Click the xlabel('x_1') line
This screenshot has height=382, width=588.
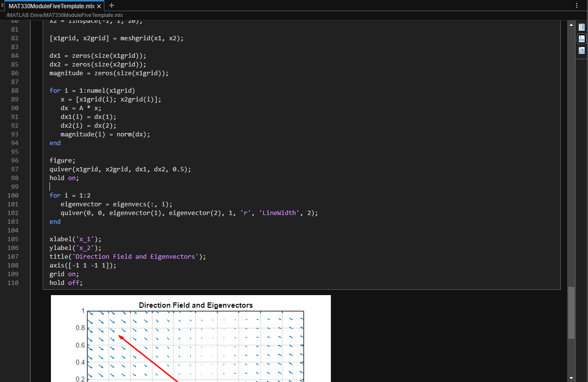[76, 239]
